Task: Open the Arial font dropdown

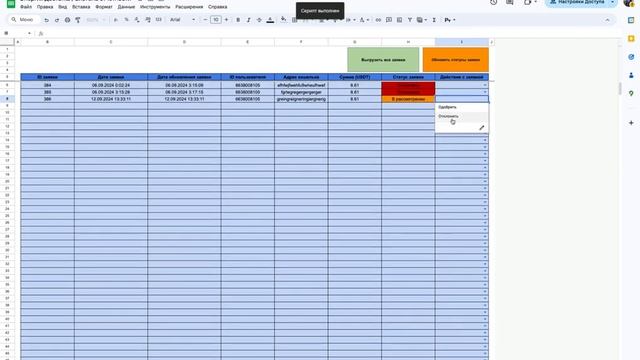Action: point(182,20)
